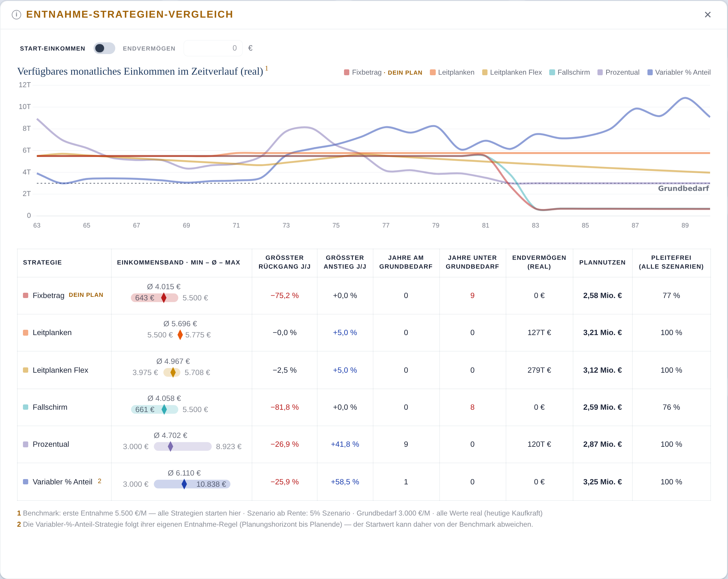Click Fixbetrag's 77 % Pleitefrei value
The height and width of the screenshot is (579, 728).
point(671,295)
